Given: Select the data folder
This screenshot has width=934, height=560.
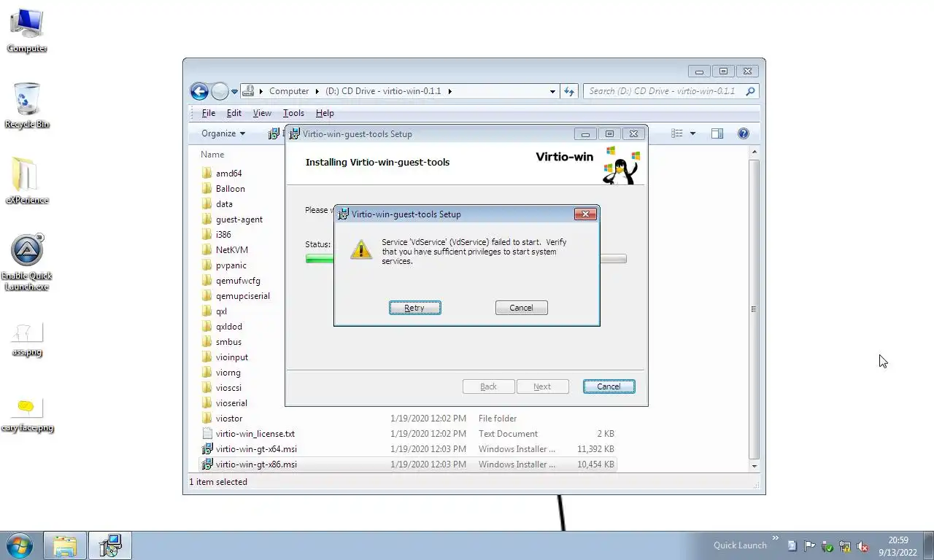Looking at the screenshot, I should click(x=224, y=204).
